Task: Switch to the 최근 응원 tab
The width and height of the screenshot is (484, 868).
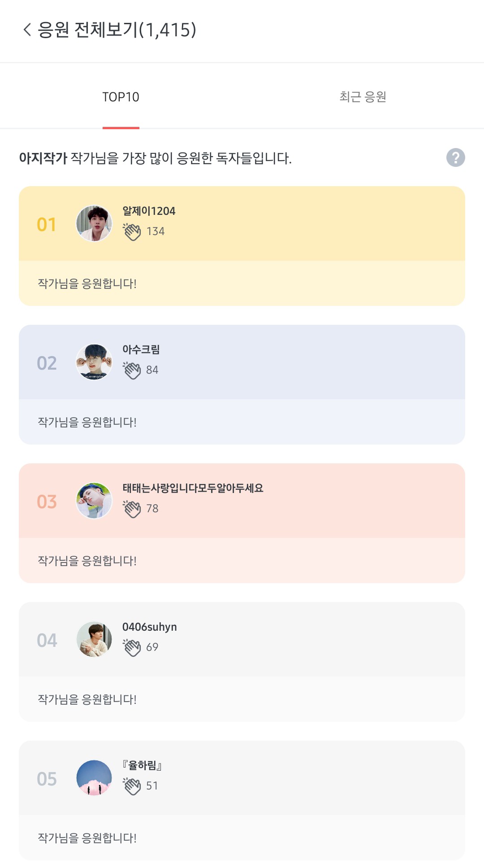Action: click(x=363, y=97)
